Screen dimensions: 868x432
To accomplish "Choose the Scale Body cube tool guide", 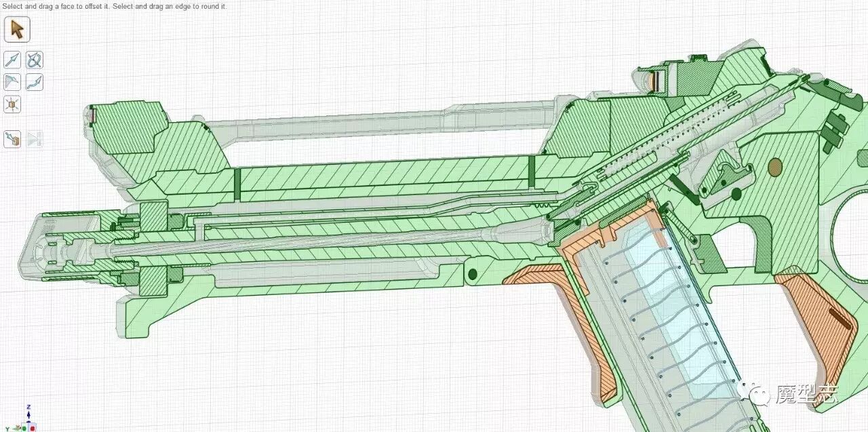I will pyautogui.click(x=12, y=104).
